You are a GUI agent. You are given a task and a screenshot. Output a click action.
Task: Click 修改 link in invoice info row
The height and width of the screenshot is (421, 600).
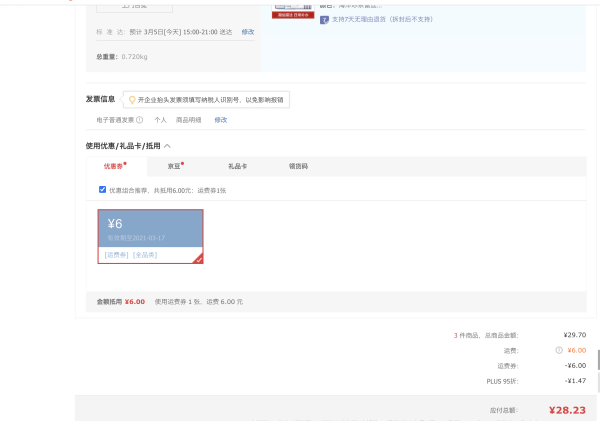point(221,120)
